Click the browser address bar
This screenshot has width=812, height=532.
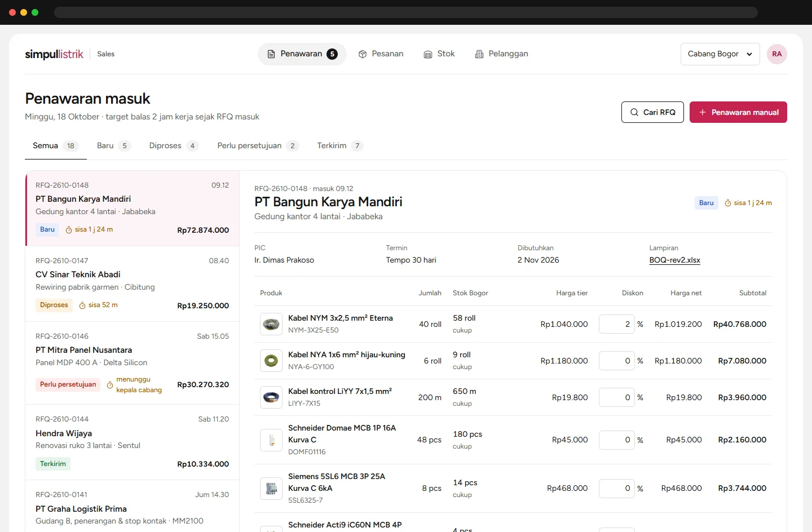click(406, 12)
